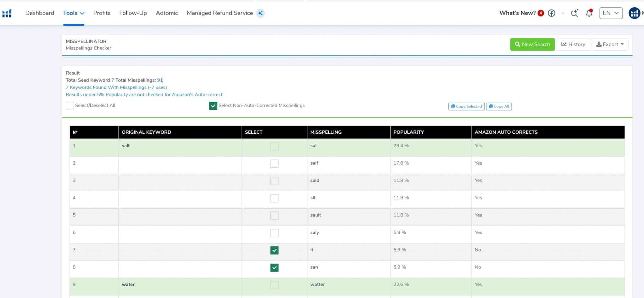Click the 17.6 % popularity value

401,163
